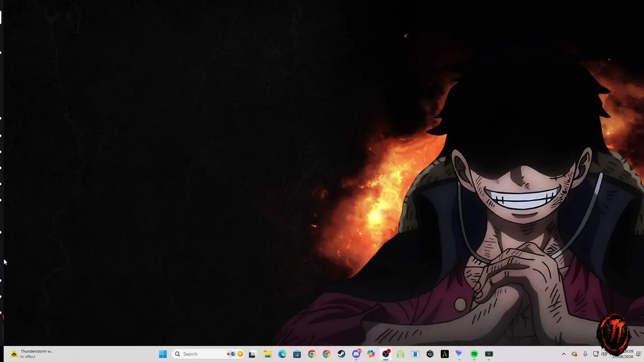Screen dimensions: 644x362
Task: Switch to the OBS Studio taskbar icon
Action: click(385, 354)
